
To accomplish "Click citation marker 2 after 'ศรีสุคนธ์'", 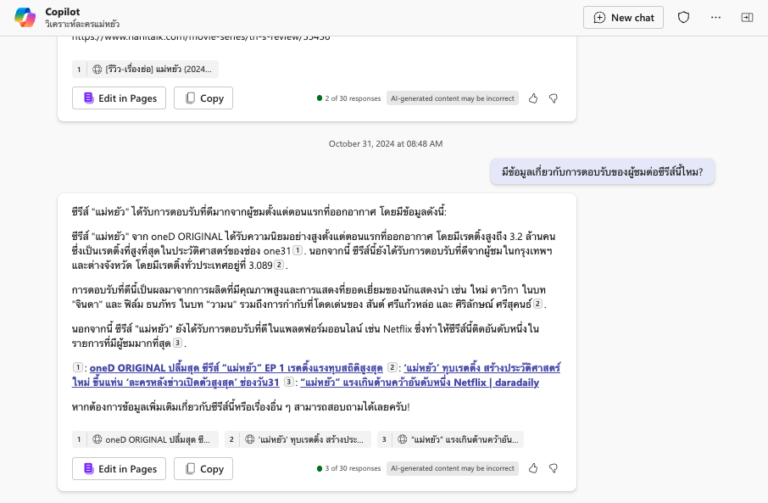I will pos(538,304).
